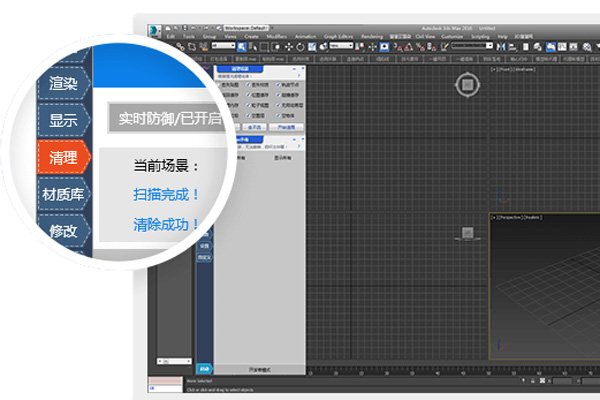Click the [Front][Wireframe] viewport label
This screenshot has width=600, height=400.
(x=513, y=69)
